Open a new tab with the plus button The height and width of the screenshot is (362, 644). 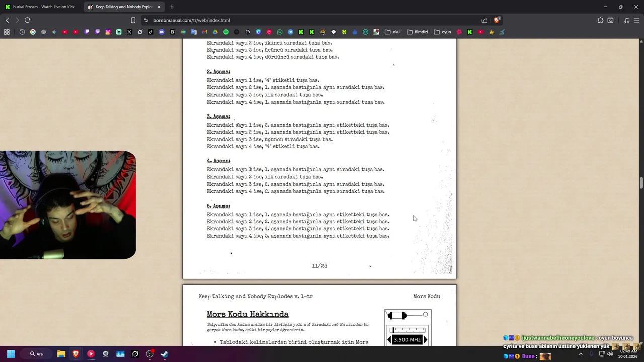click(172, 7)
